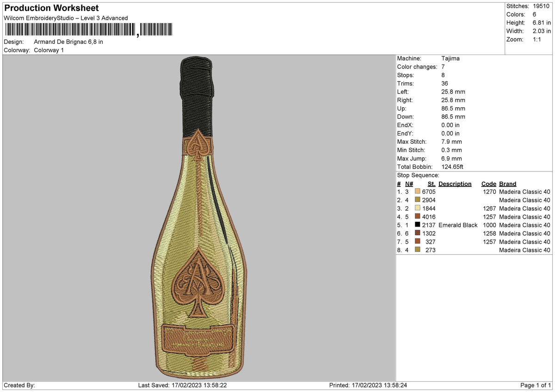Screen dimensions: 555x392
Task: Select the EndX value '0.00 in'
Action: (x=451, y=125)
